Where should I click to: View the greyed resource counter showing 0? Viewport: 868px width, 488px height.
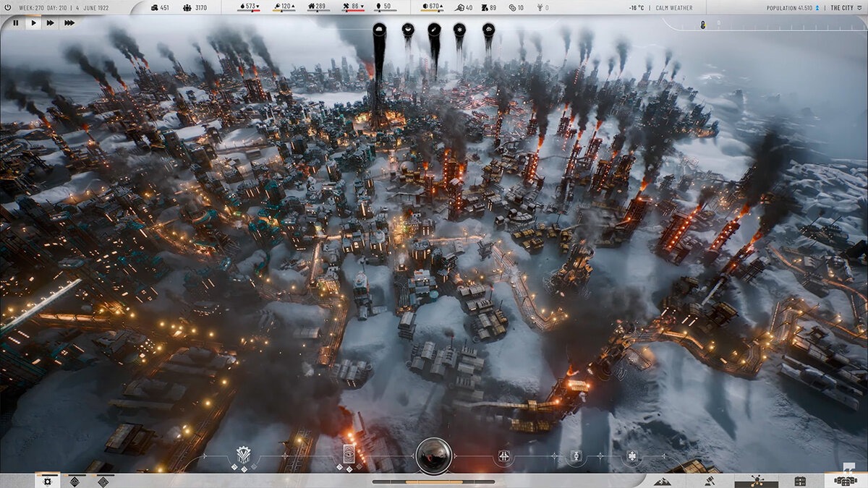[x=541, y=7]
